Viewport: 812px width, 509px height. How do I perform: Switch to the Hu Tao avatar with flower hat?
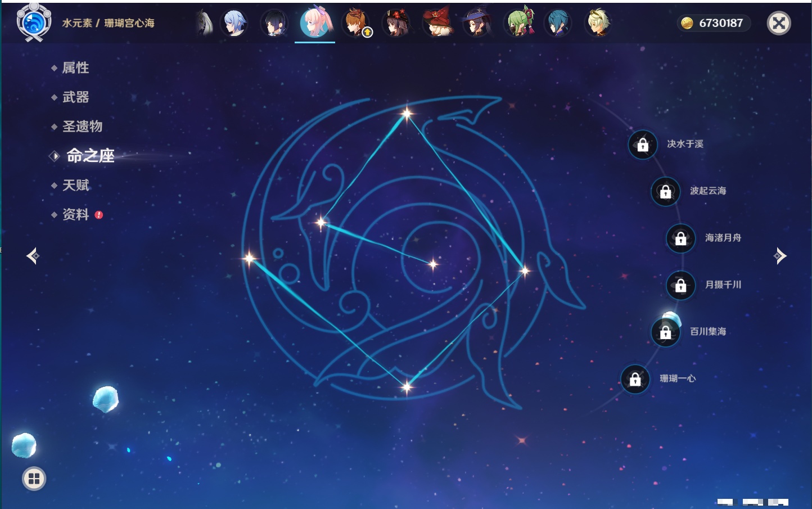pyautogui.click(x=396, y=23)
